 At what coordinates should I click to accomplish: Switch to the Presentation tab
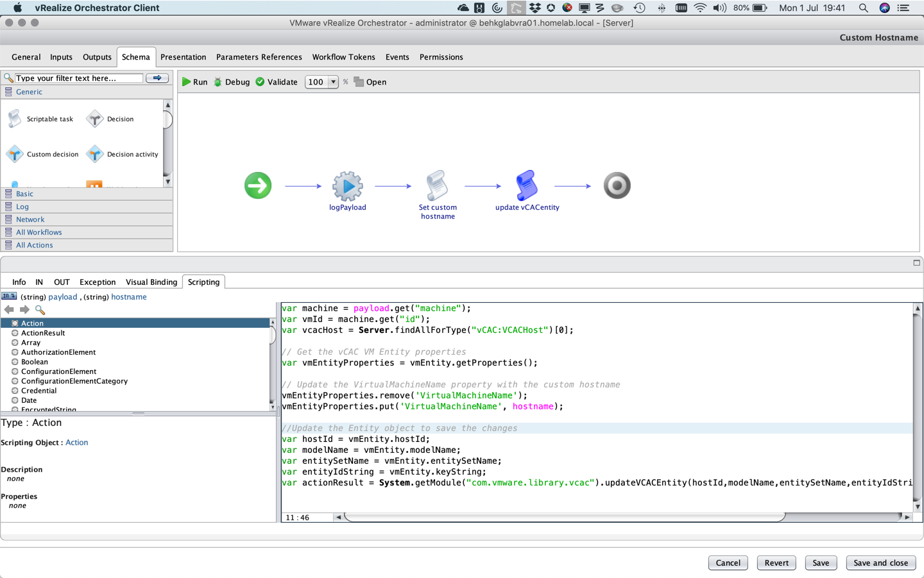183,57
